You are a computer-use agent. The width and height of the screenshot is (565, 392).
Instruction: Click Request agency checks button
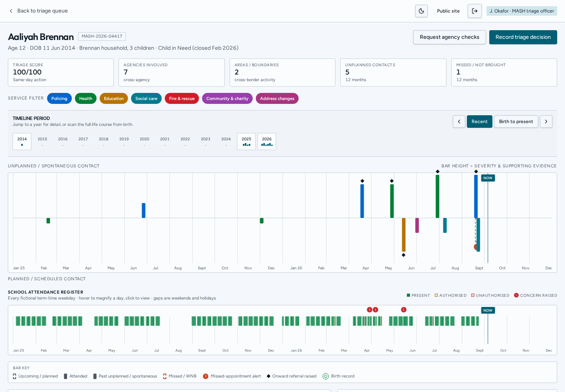tap(450, 37)
